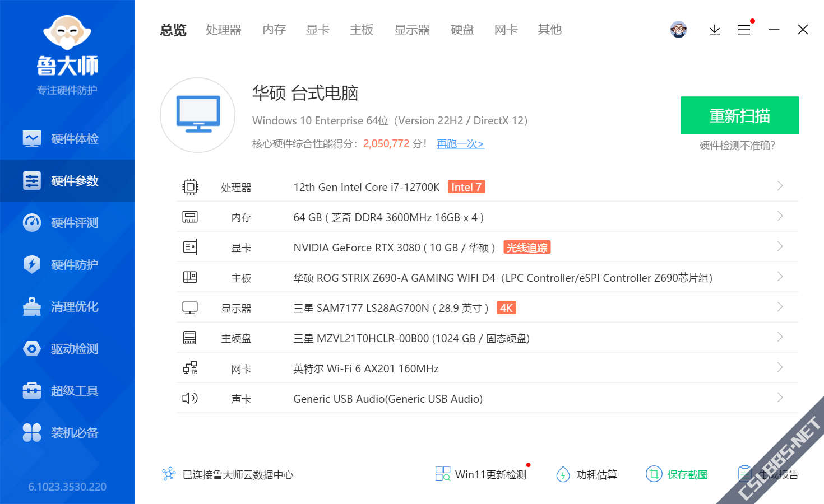Click the download arrow icon
824x504 pixels.
pyautogui.click(x=714, y=30)
